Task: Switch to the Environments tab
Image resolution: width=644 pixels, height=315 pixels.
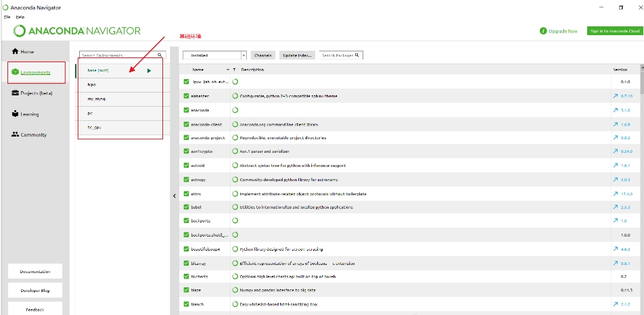Action: click(35, 72)
